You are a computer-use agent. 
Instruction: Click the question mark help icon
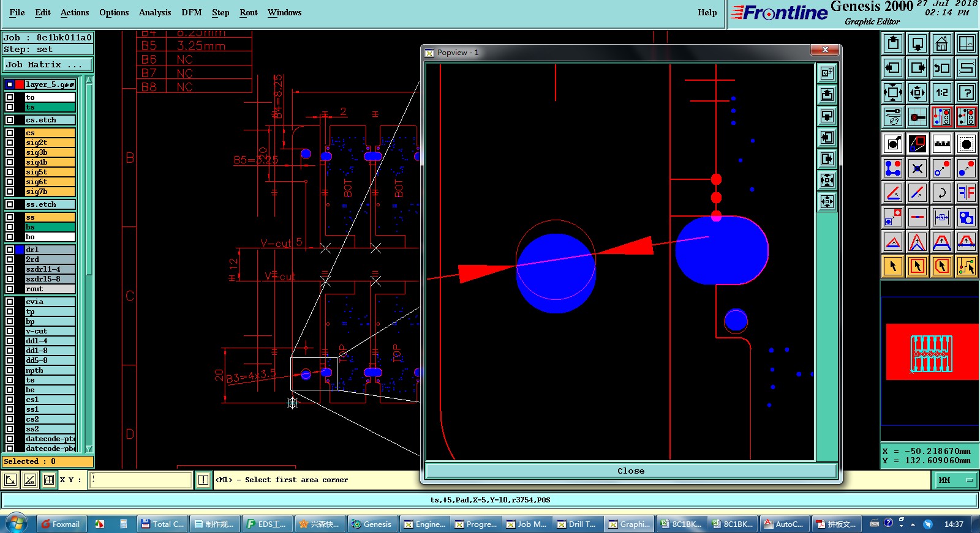[967, 92]
